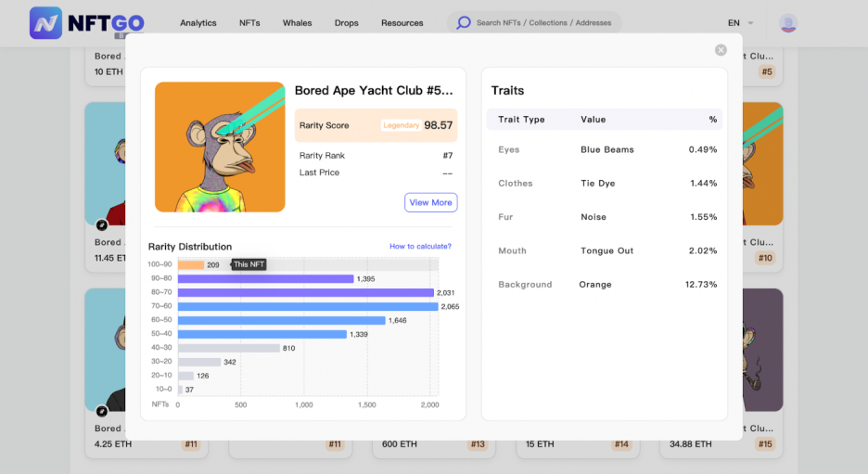Click the 100~90 orange bar
The width and height of the screenshot is (868, 474).
click(x=191, y=264)
